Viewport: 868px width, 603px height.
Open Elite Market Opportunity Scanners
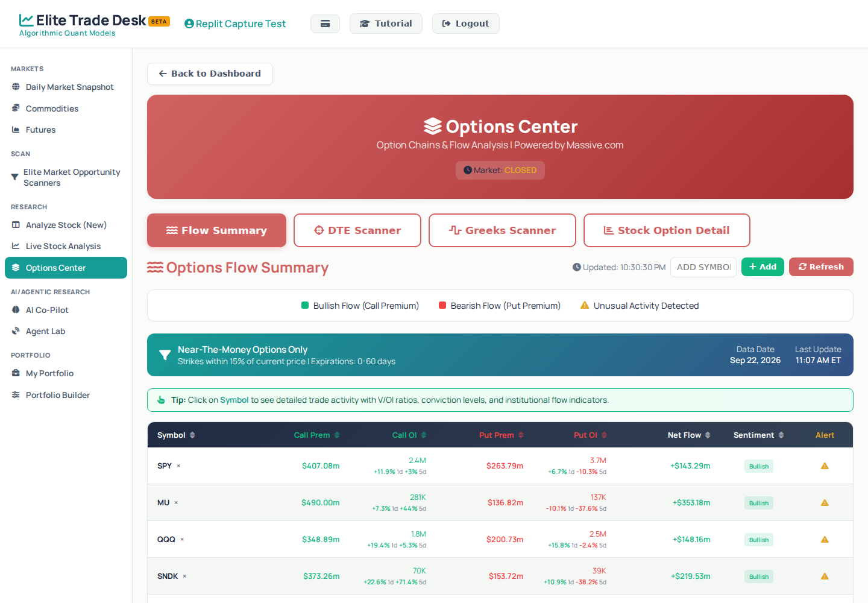(66, 177)
